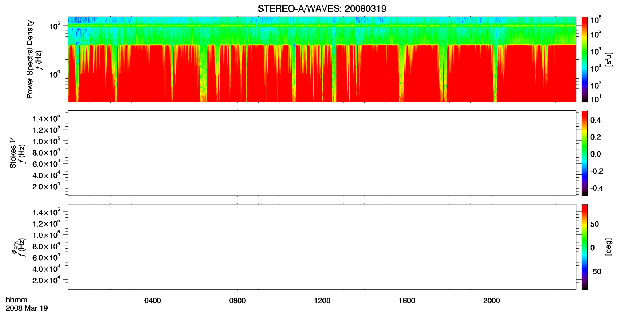Click the power spectral density colorbar

click(x=585, y=59)
